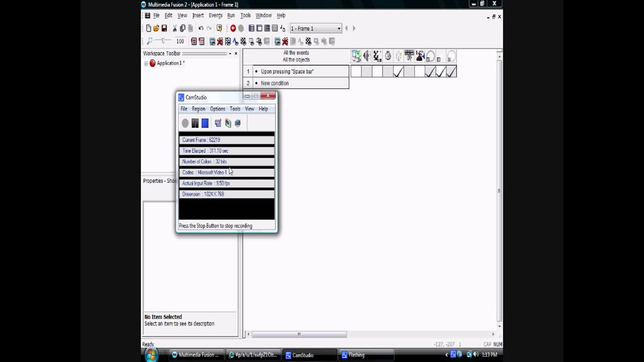
Task: Select Application 1 in workspace tree
Action: click(170, 63)
